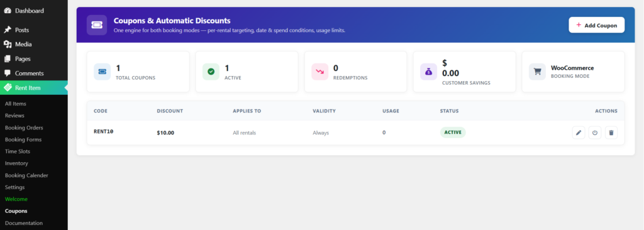The image size is (644, 230).
Task: Click the All rentals cell
Action: [x=245, y=133]
